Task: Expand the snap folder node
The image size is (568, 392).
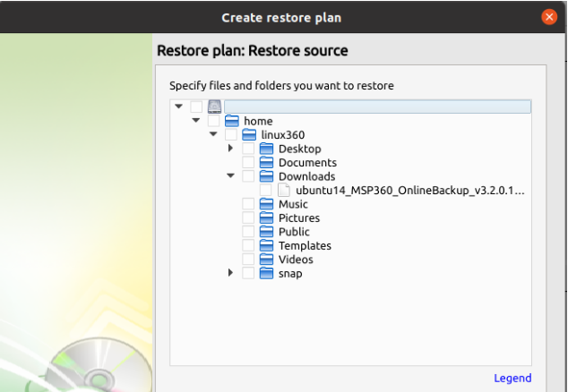Action: coord(231,274)
